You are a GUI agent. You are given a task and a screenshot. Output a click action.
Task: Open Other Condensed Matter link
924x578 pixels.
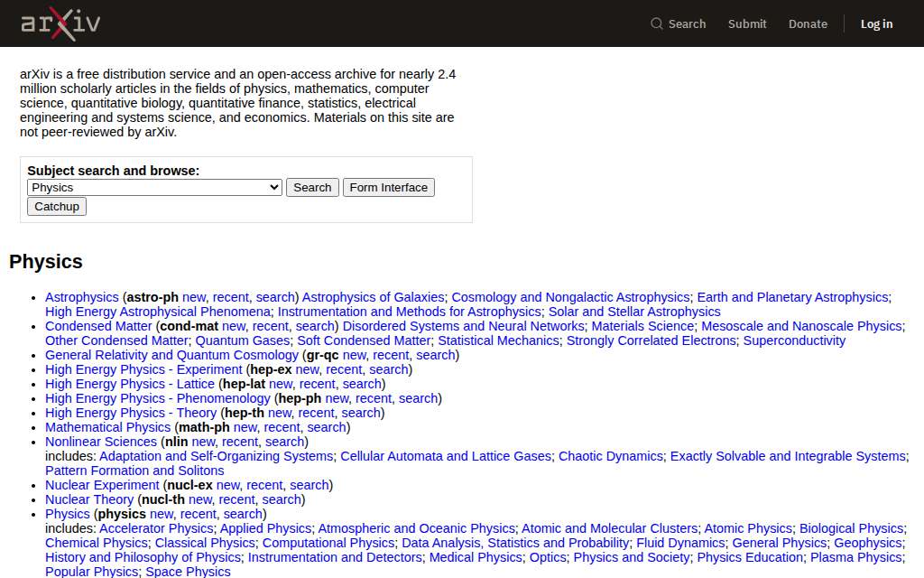point(116,340)
